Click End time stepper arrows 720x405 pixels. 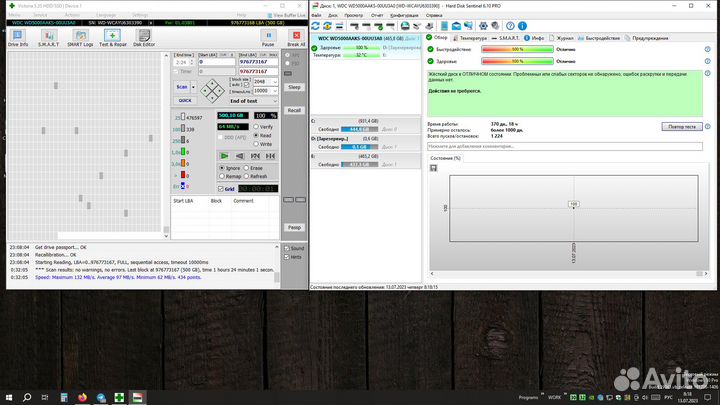[x=191, y=62]
